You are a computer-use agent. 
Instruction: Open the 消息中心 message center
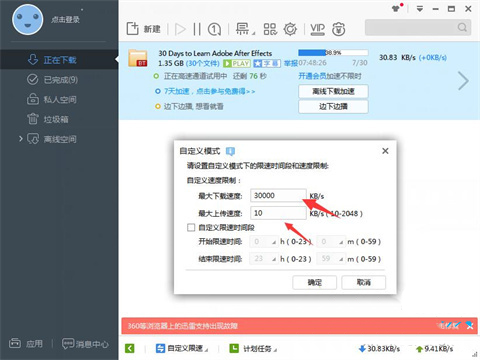pos(85,344)
